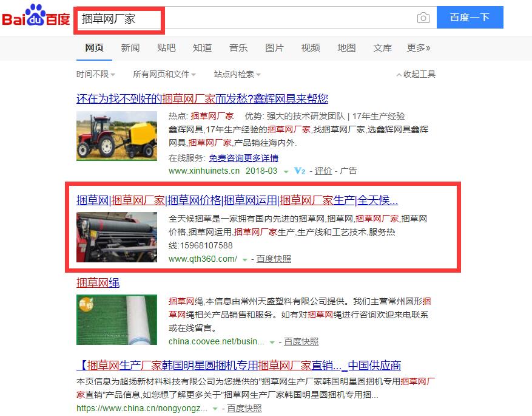The image size is (532, 416).
Task: Open the 免费咨询更多详情 link
Action: pyautogui.click(x=244, y=158)
